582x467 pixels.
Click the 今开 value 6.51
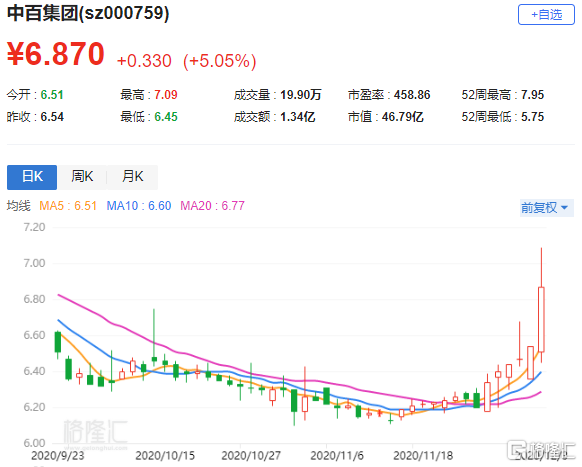click(52, 95)
